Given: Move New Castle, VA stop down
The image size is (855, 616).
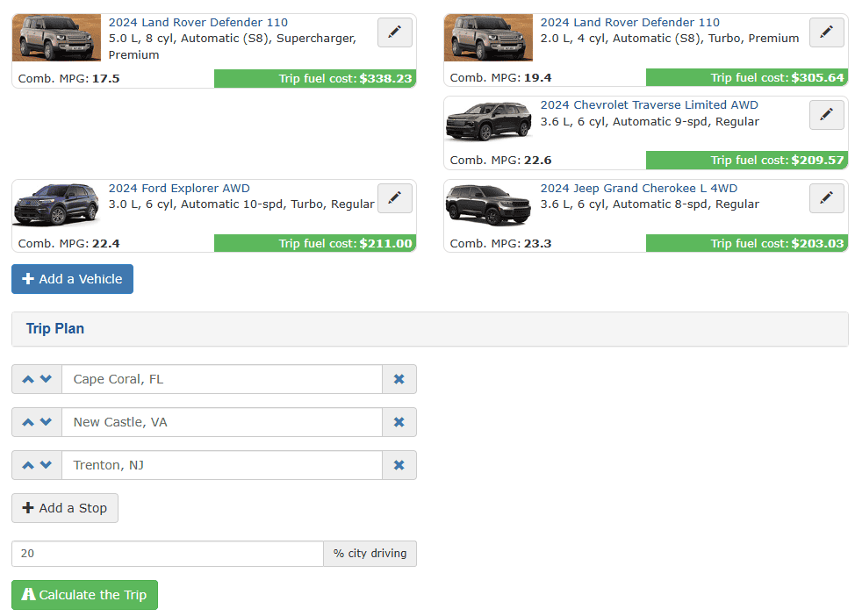Looking at the screenshot, I should 46,422.
